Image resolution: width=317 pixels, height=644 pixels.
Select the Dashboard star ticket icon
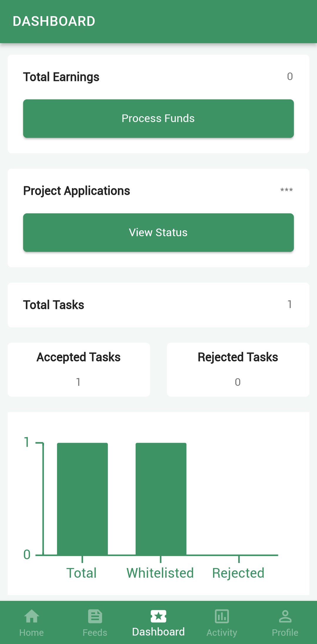pos(158,616)
